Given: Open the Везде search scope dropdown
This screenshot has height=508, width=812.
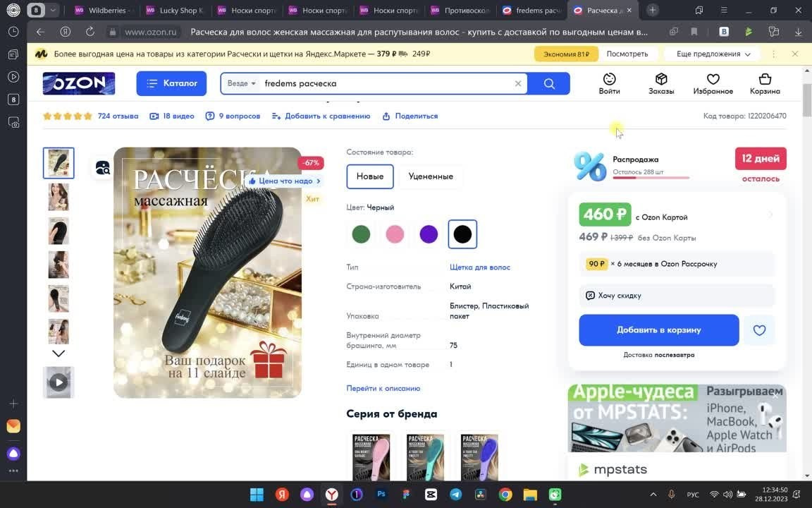Looking at the screenshot, I should tap(240, 83).
